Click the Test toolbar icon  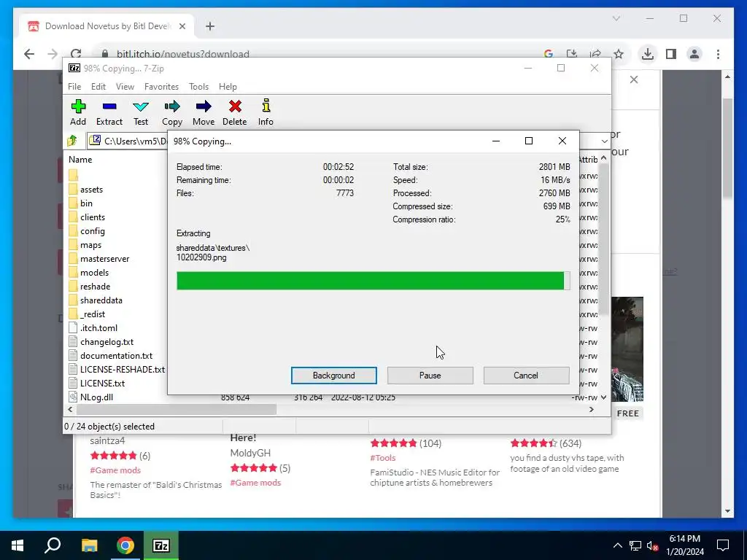(x=141, y=112)
